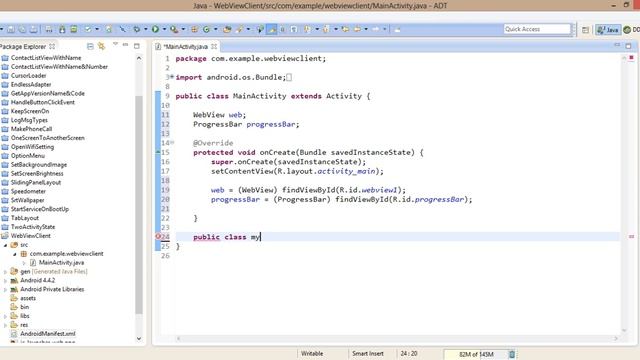Collapse All in Package Explorer
This screenshot has width=640, height=360.
(90, 46)
